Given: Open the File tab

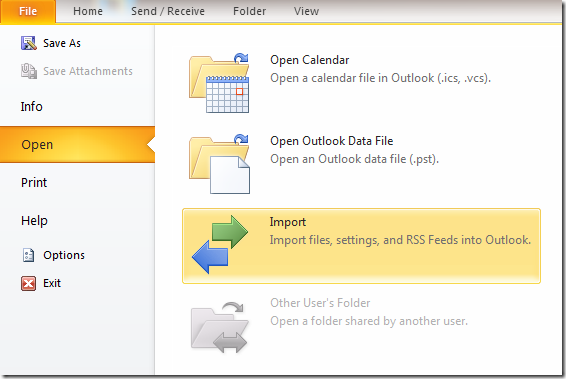Looking at the screenshot, I should 28,11.
